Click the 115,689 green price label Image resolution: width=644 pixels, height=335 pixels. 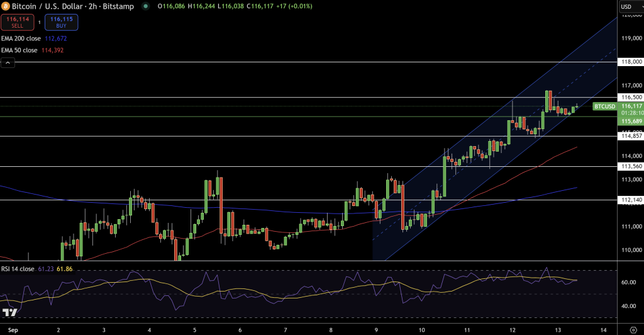(x=631, y=122)
